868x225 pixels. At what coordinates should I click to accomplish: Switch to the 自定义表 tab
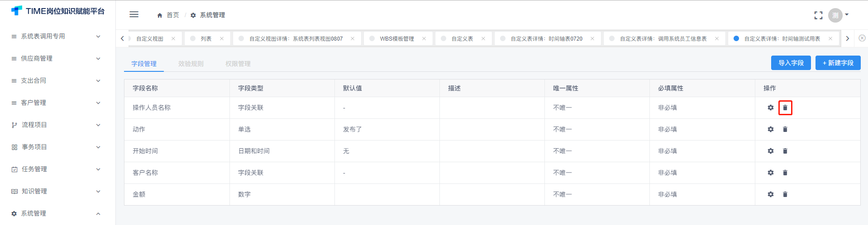click(x=463, y=39)
